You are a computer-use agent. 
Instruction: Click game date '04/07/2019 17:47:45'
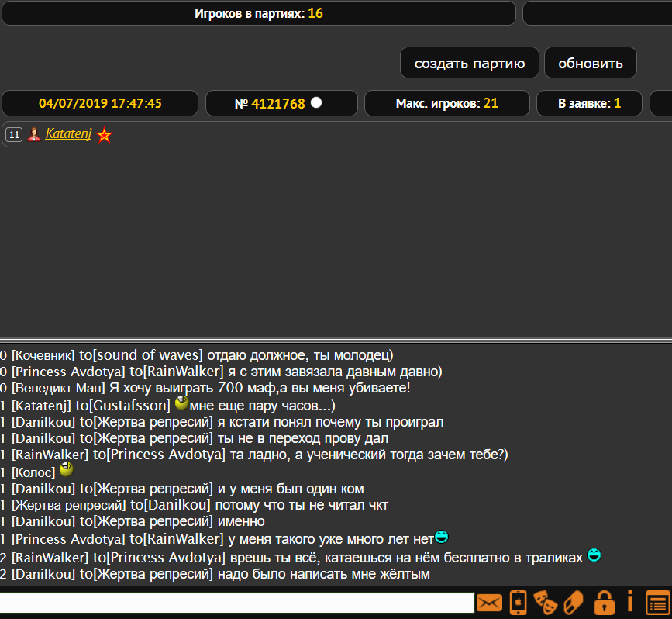click(x=100, y=103)
